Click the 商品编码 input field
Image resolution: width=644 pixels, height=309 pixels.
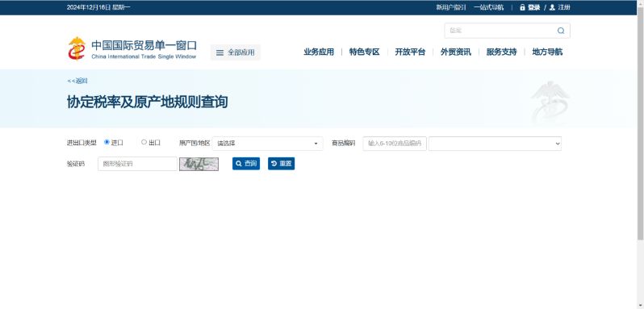click(395, 144)
